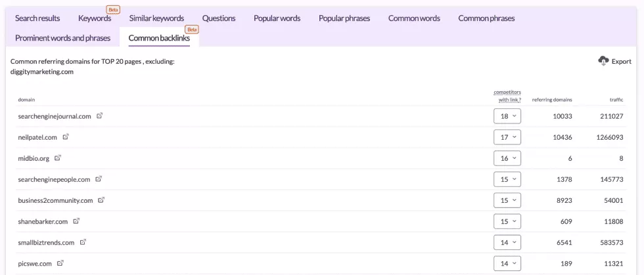Click the referring domains value 609

(x=566, y=221)
